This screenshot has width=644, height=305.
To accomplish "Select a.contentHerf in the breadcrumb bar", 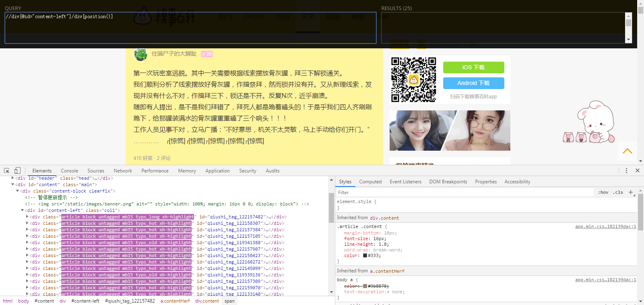I will [x=175, y=301].
